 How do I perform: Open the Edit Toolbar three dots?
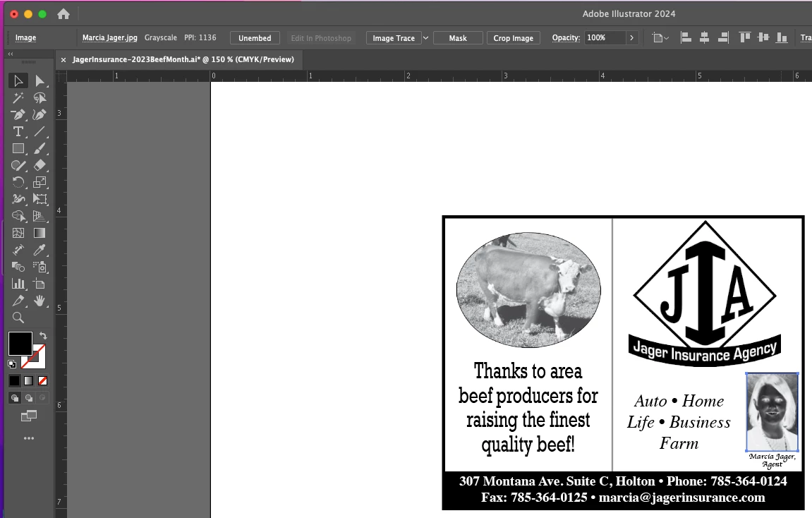point(29,438)
